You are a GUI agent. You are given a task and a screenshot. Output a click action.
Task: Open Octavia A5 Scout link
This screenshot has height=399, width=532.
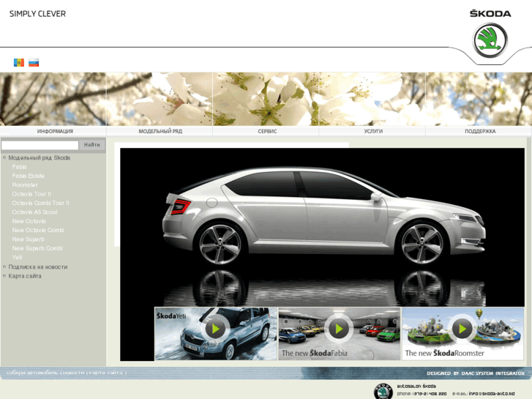pos(34,212)
